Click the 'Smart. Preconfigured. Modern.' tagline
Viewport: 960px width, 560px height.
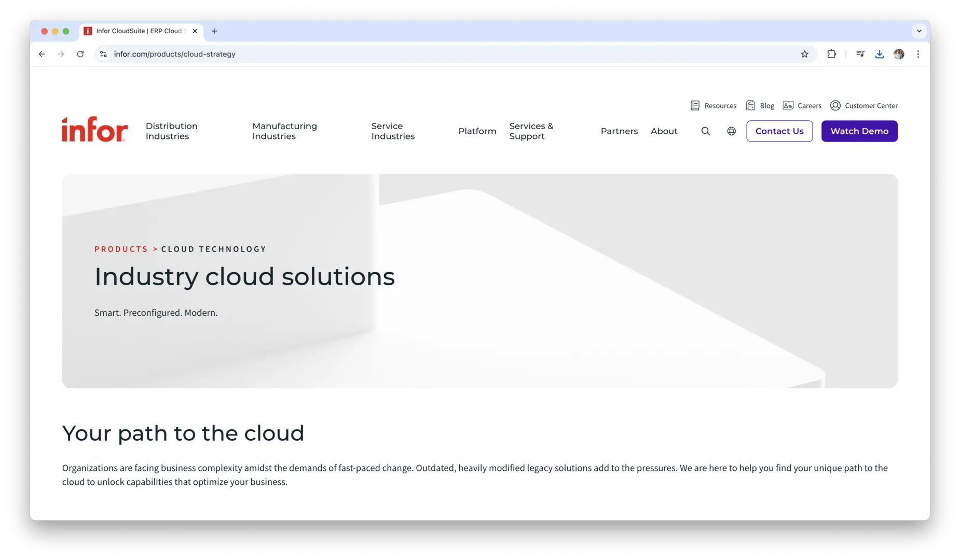point(156,313)
